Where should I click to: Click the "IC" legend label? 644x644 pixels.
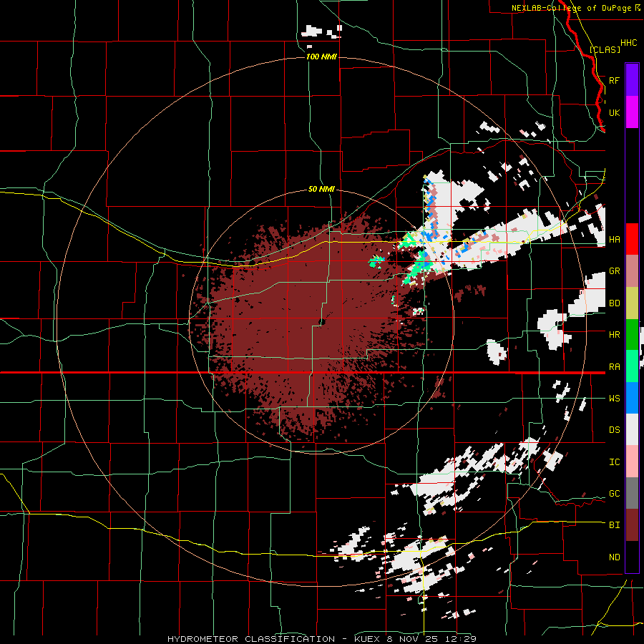click(x=614, y=462)
